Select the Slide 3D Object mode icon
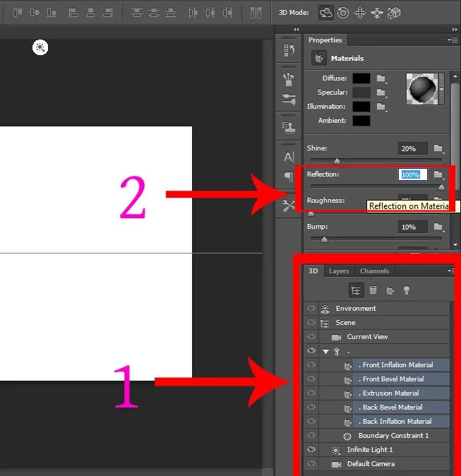The image size is (461, 476). point(377,13)
